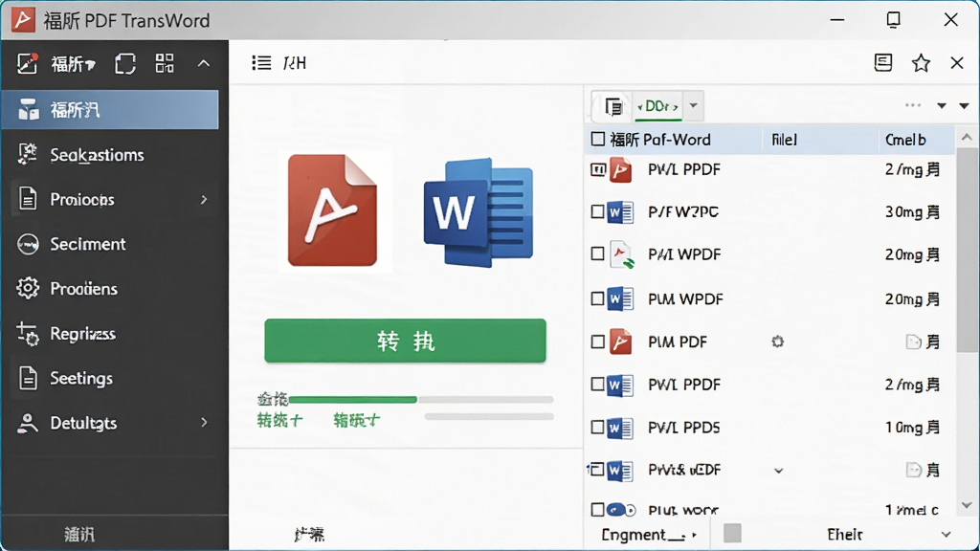Click the star favorite icon
980x551 pixels.
click(921, 62)
